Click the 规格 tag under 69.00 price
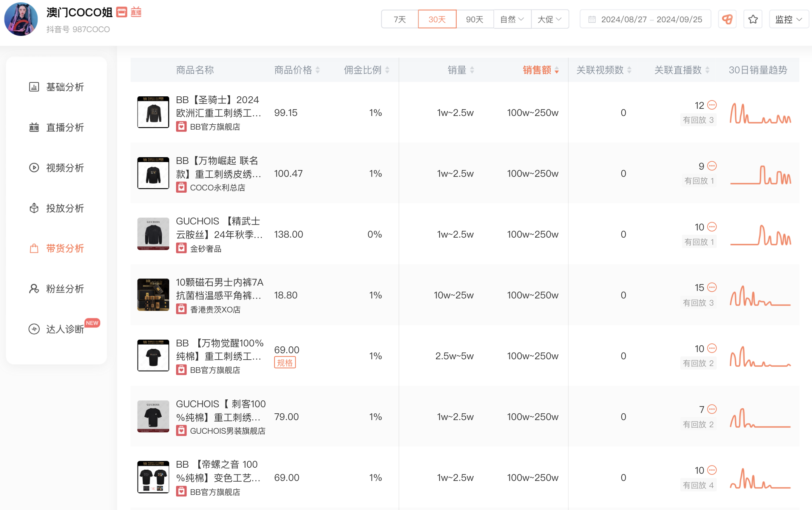Image resolution: width=812 pixels, height=510 pixels. [x=285, y=363]
